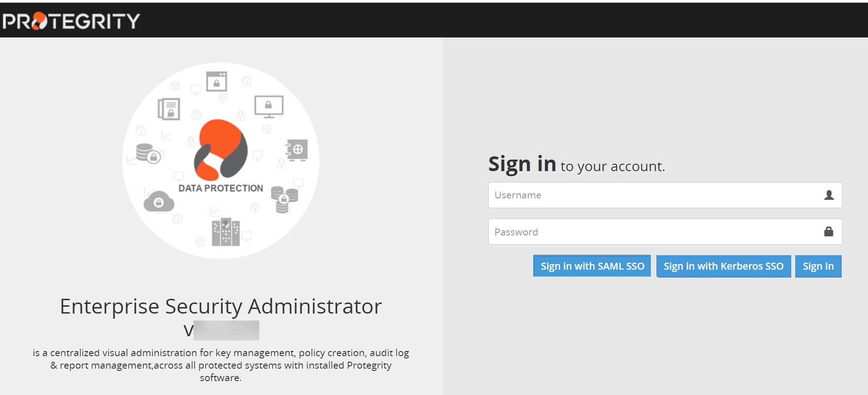The image size is (868, 395).
Task: Click the padlock icon in Password field
Action: pos(829,232)
